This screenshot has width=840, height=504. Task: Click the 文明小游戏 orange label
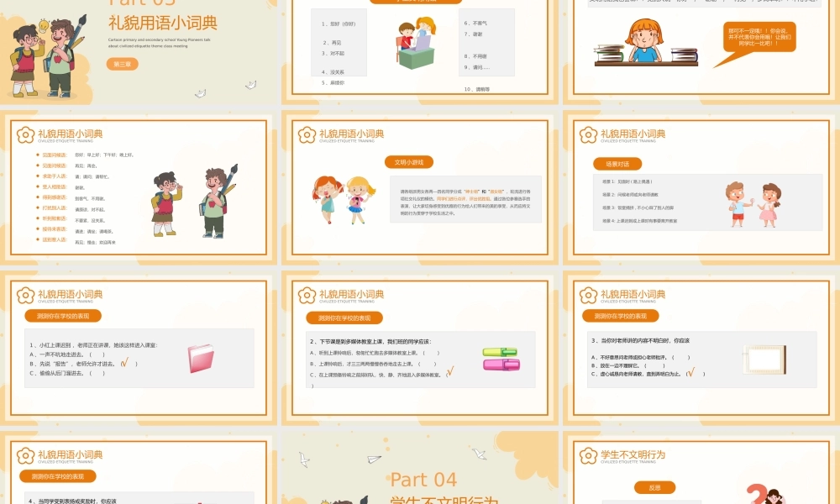(409, 162)
